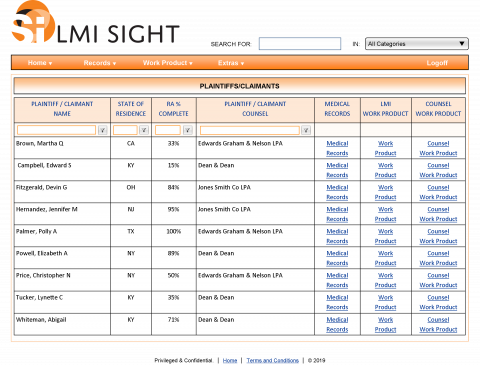Open Medical Records for Brown, Martha Q
Viewport: 480px width, 366px height.
point(337,148)
